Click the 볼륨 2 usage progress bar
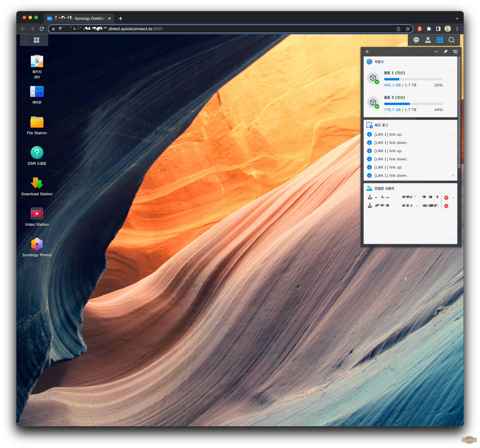Image resolution: width=480 pixels, height=448 pixels. coord(413,104)
